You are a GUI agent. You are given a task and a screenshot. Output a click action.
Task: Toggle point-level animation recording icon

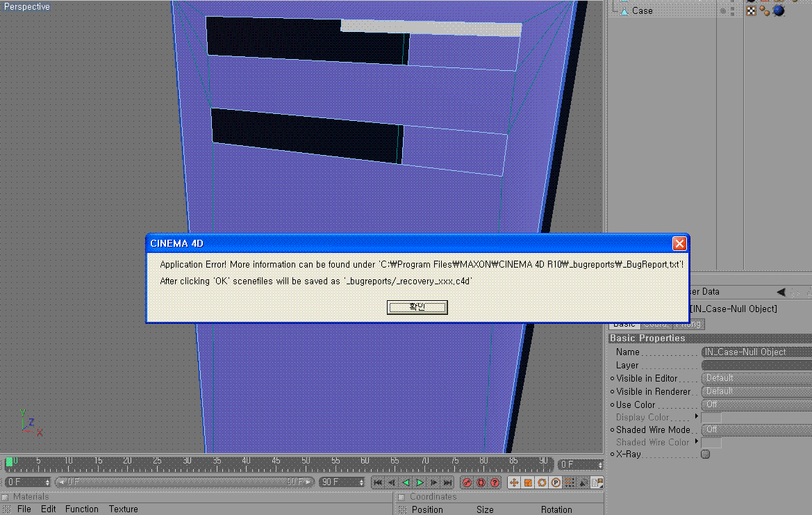tap(570, 483)
